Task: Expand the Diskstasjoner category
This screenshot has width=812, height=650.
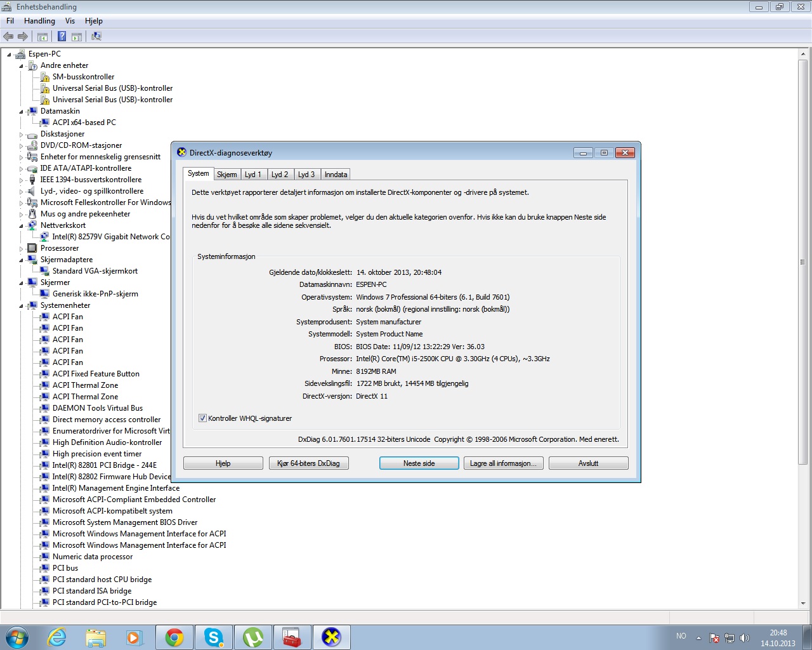Action: tap(21, 134)
